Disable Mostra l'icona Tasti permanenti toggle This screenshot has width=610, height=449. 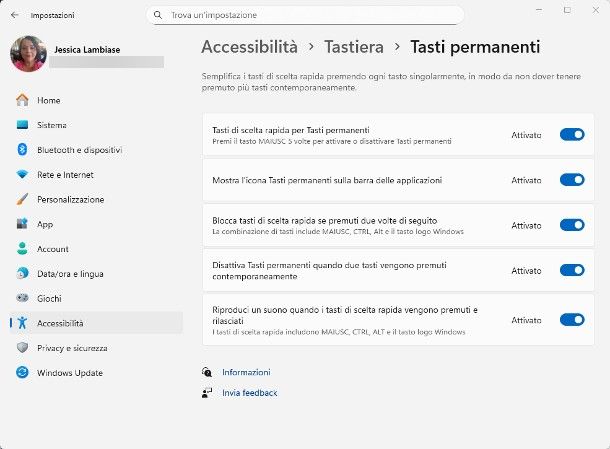pos(572,180)
